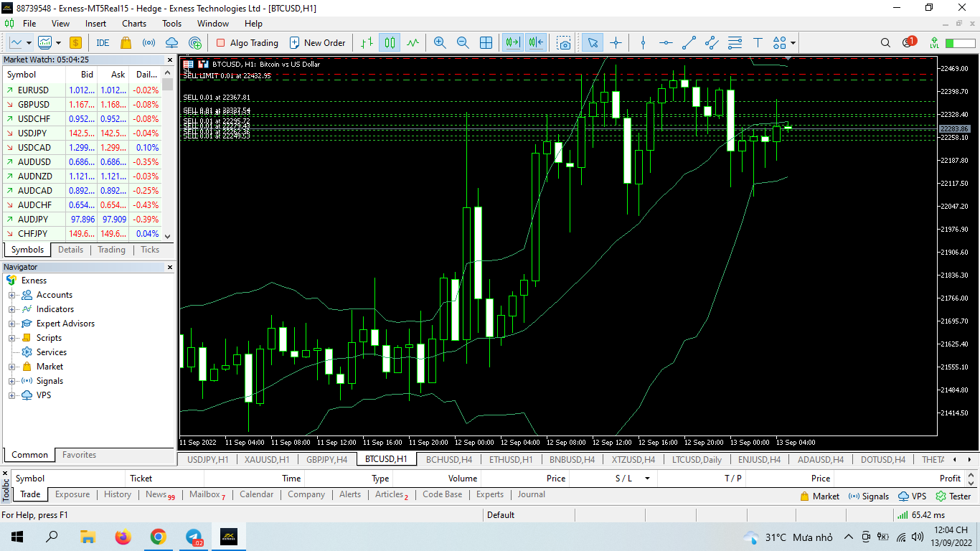
Task: Select the equidistant channel tool
Action: (x=712, y=42)
